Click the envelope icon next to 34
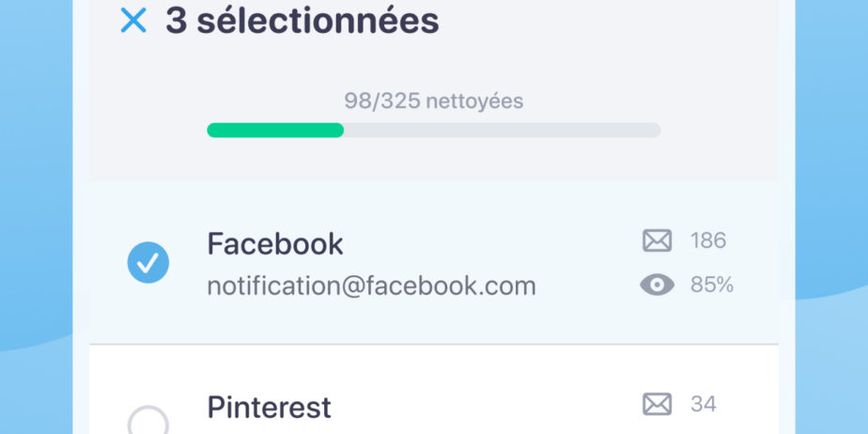 click(x=657, y=404)
